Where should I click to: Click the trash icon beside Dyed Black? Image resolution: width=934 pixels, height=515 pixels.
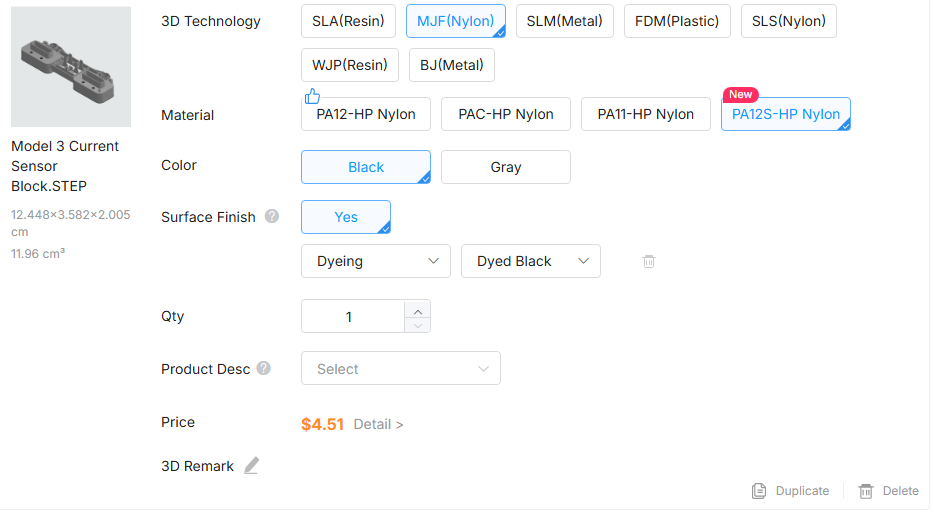[x=649, y=261]
